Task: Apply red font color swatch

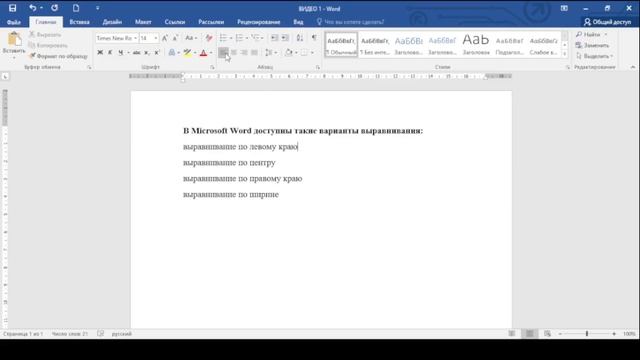Action: (x=203, y=53)
